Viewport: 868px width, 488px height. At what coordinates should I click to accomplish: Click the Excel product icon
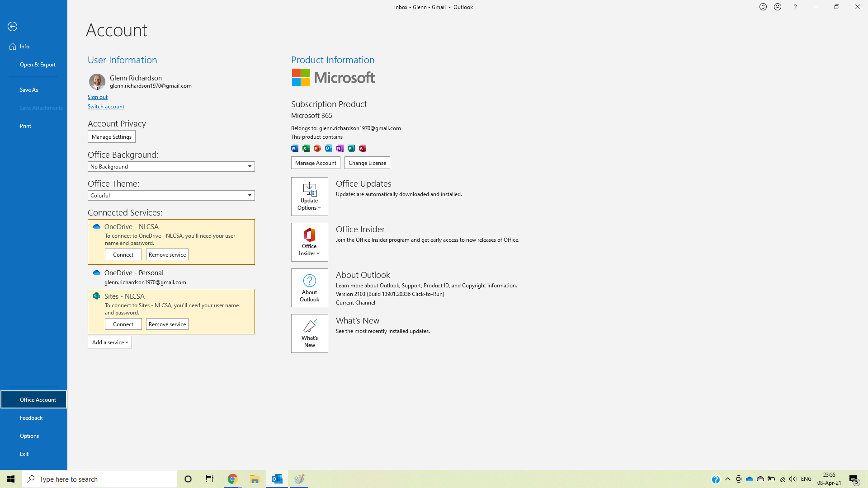click(x=306, y=148)
